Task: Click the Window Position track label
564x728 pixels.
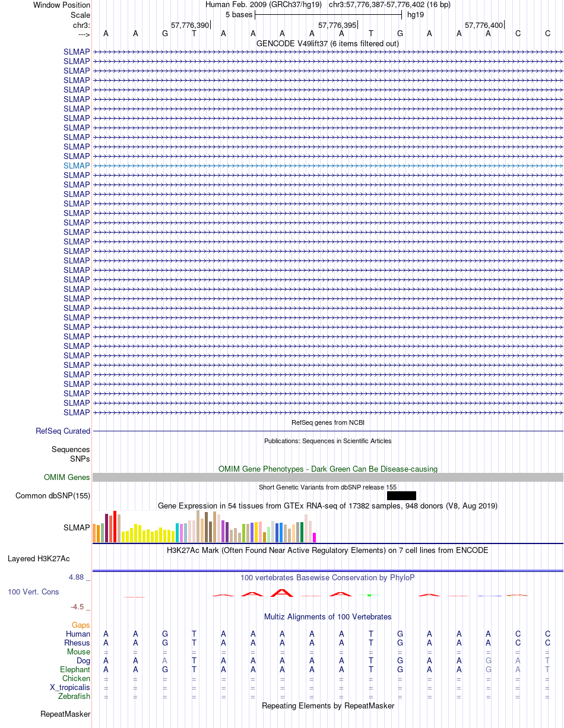Action: [62, 5]
